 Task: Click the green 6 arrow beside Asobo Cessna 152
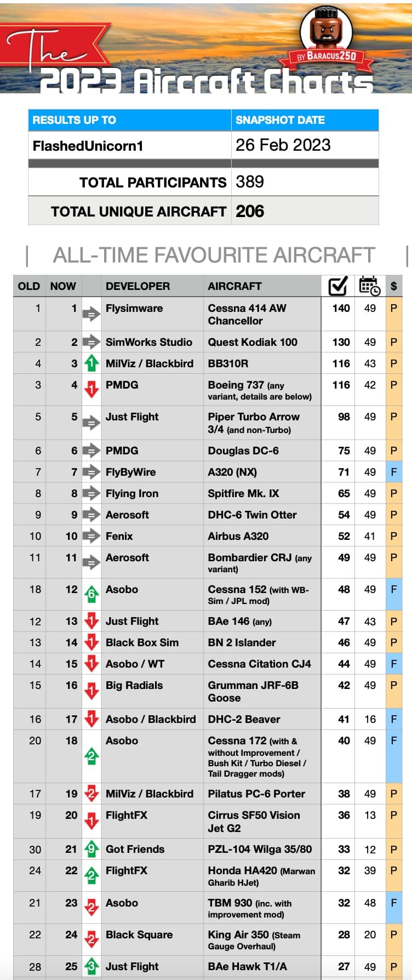[91, 594]
